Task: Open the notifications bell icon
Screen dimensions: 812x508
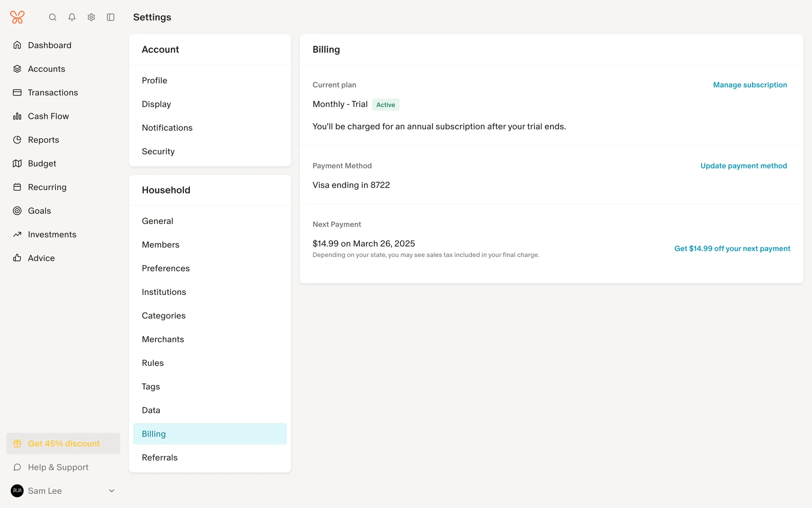Action: tap(72, 17)
